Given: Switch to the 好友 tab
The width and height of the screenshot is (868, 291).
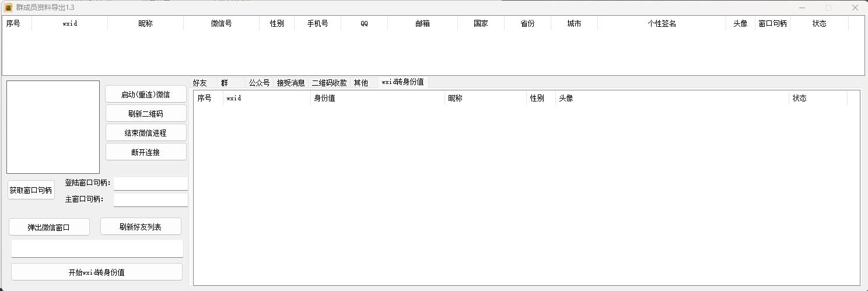Looking at the screenshot, I should [200, 83].
